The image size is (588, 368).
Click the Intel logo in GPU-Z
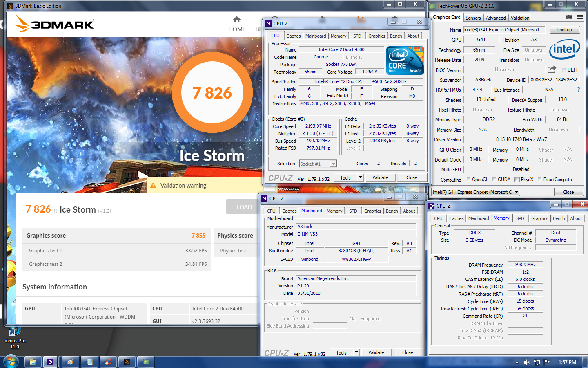point(565,49)
